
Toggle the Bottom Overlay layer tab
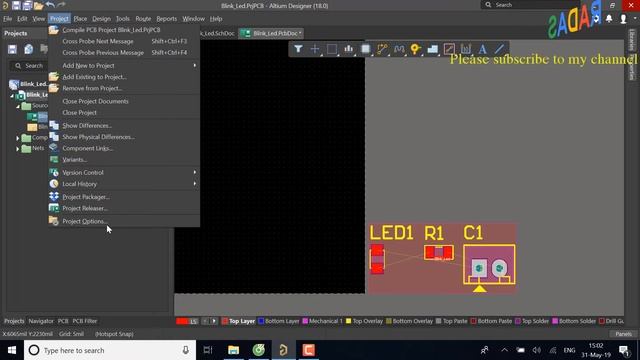(x=409, y=321)
